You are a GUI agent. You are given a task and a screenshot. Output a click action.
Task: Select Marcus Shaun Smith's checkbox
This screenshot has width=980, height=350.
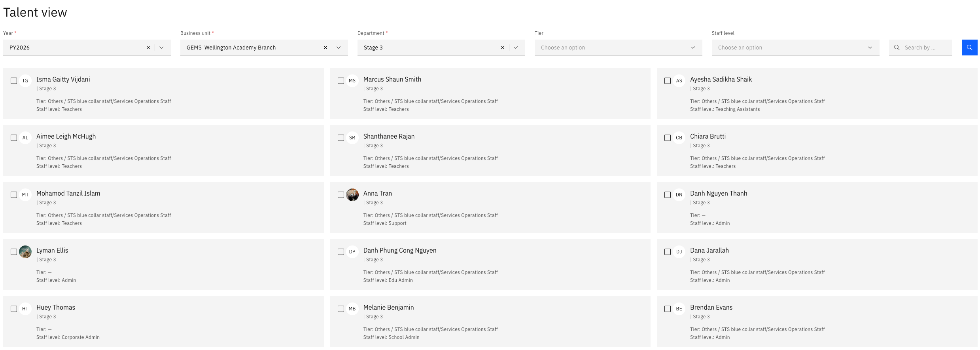(x=341, y=81)
